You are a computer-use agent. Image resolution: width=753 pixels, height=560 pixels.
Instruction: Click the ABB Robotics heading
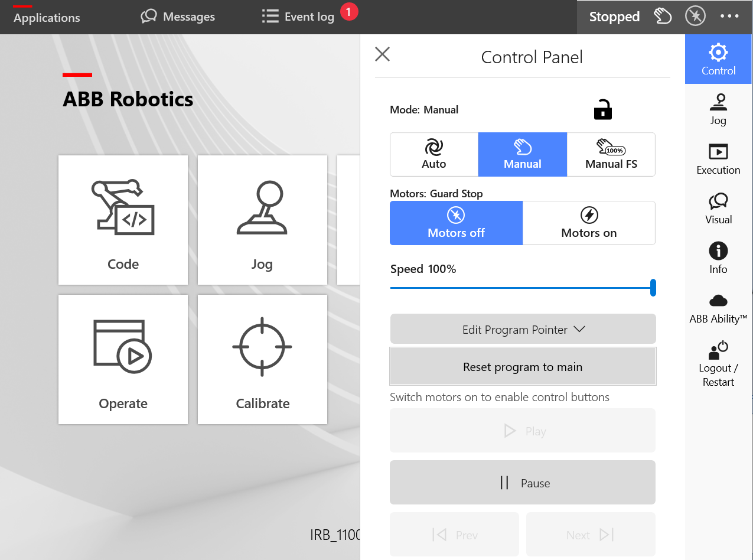pyautogui.click(x=128, y=99)
